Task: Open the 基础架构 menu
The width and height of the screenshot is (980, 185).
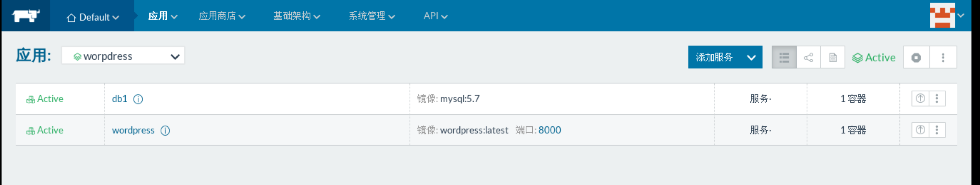Action: (x=296, y=16)
